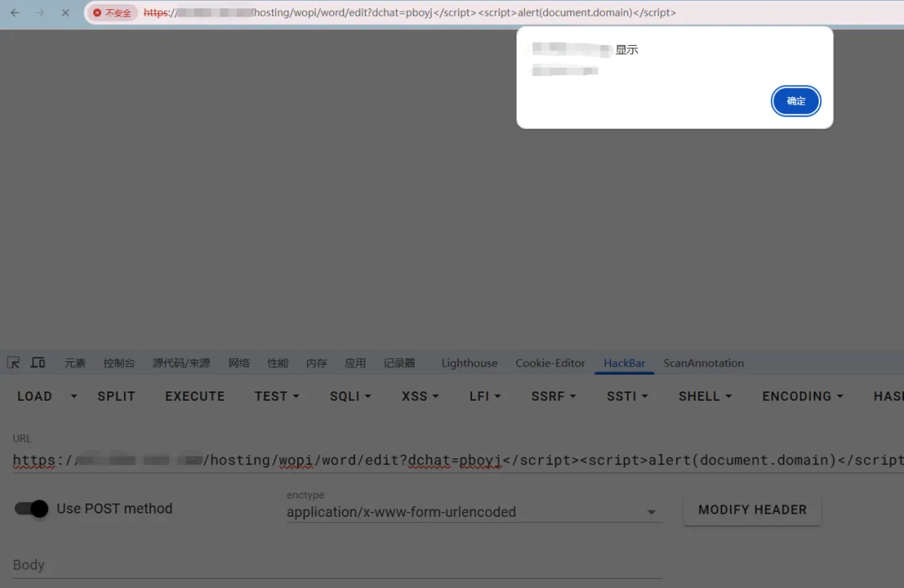Open the Lighthouse tab
This screenshot has height=588, width=904.
coord(470,363)
